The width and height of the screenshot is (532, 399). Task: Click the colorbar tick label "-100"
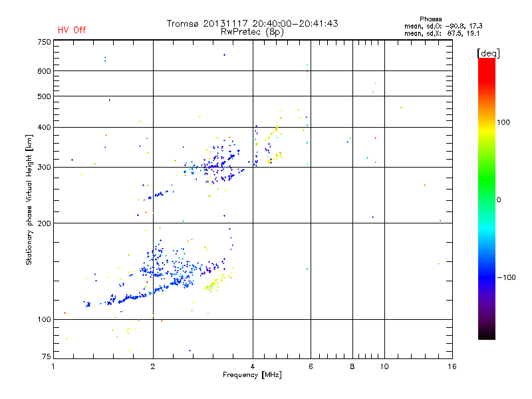[506, 277]
